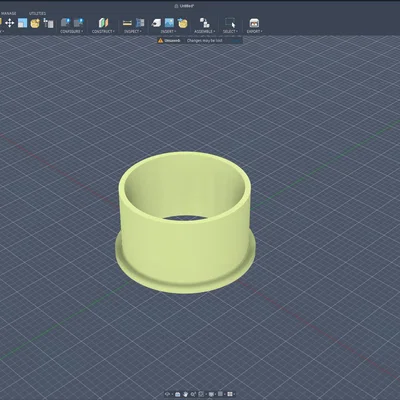Select the Pan hand icon in bottom bar
Screen dimensions: 400x400
click(186, 394)
